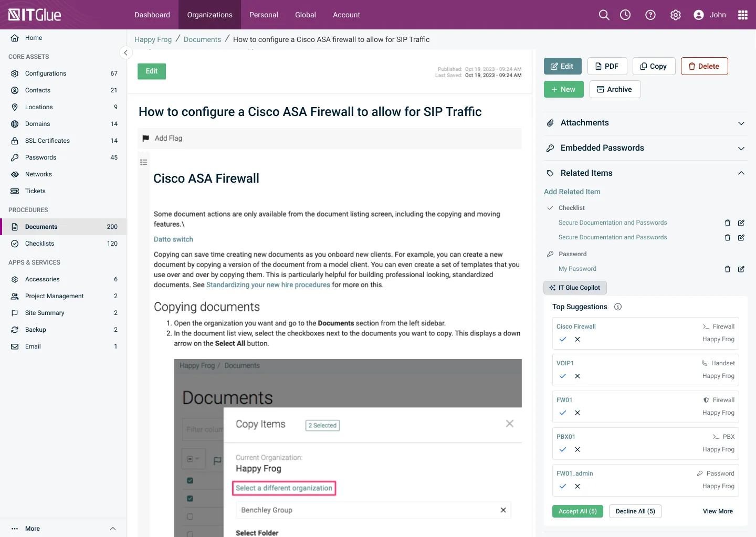Click Add Flag on the document
The height and width of the screenshot is (537, 756).
coord(168,139)
